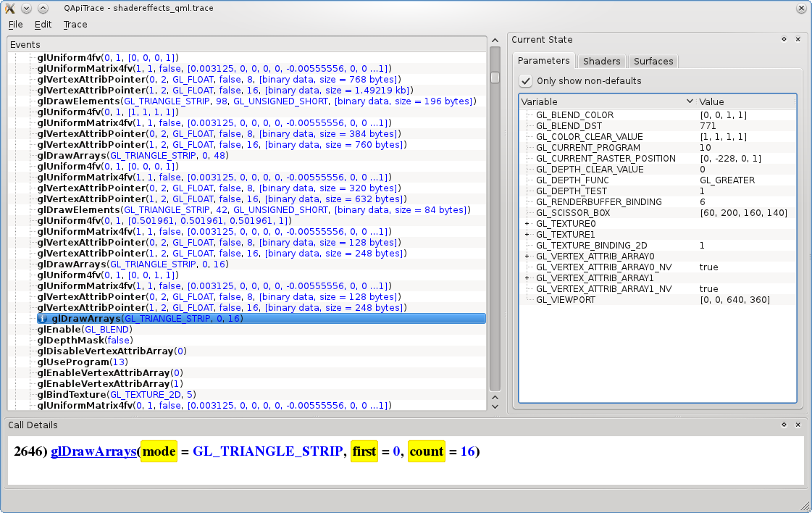812x513 pixels.
Task: Click the highlighted mode parameter in Call Details
Action: coord(159,451)
